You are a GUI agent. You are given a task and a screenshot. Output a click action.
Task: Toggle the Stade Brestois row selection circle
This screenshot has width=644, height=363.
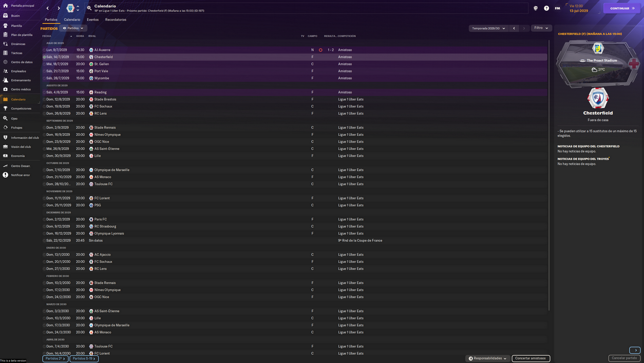click(45, 99)
